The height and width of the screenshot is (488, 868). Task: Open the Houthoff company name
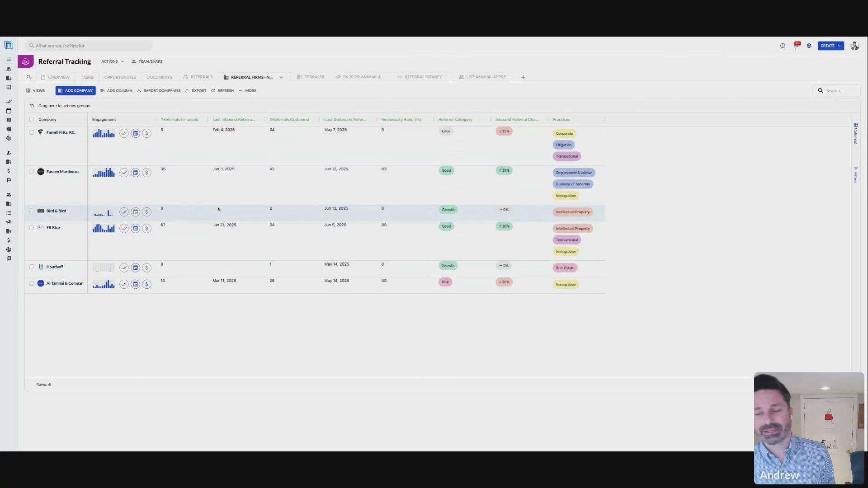point(55,267)
